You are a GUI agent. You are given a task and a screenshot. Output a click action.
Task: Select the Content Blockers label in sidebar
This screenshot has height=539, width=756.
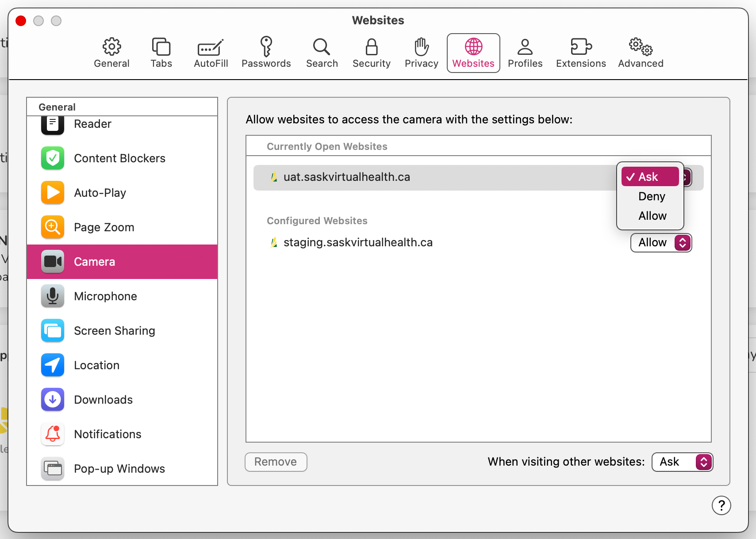pos(119,158)
